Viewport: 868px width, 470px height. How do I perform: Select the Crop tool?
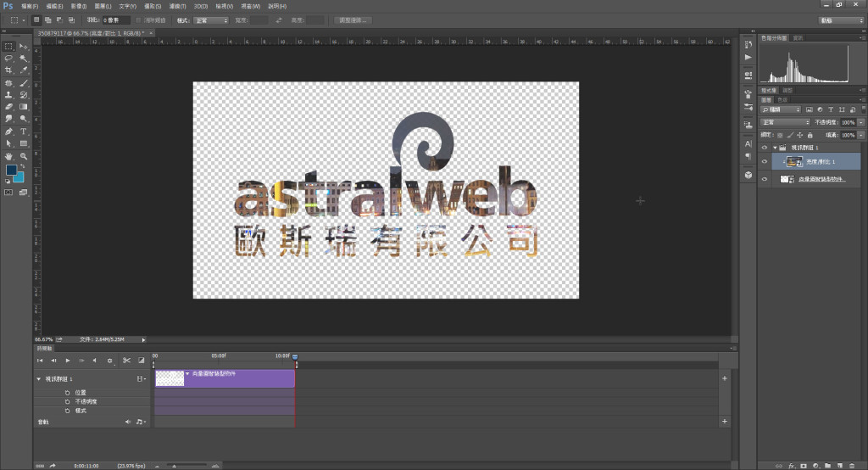pos(8,70)
